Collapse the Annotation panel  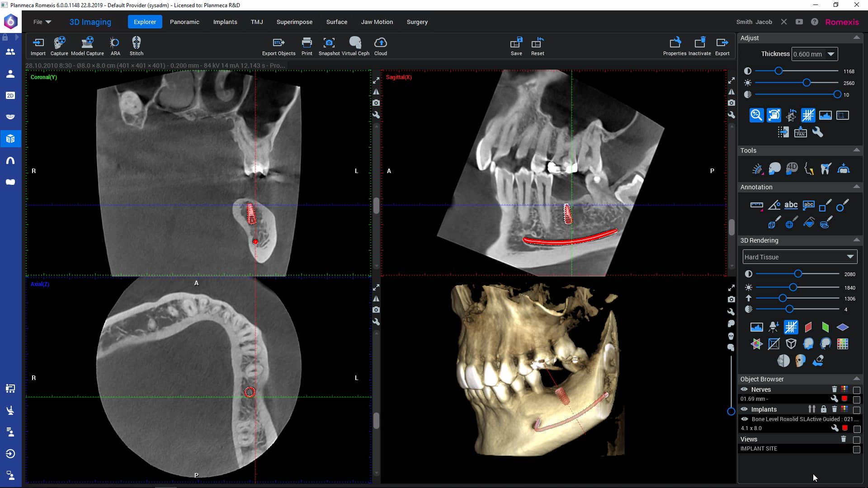(x=857, y=187)
